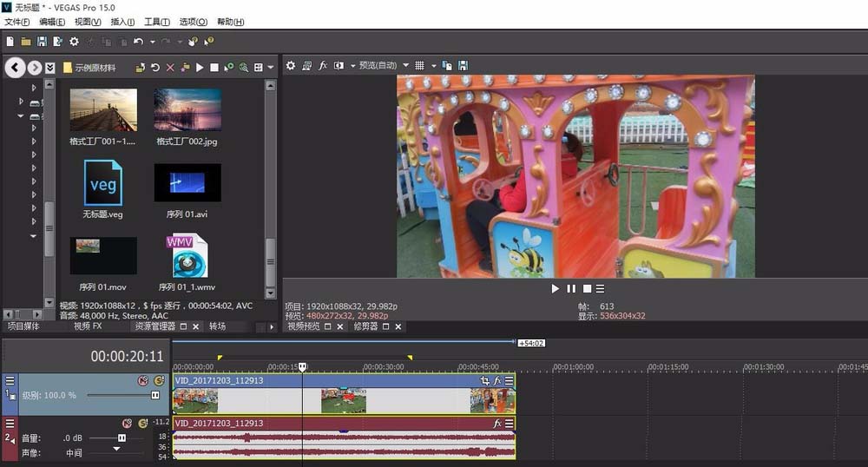This screenshot has width=868, height=467.
Task: Click the Save project icon in main toolbar
Action: point(41,41)
